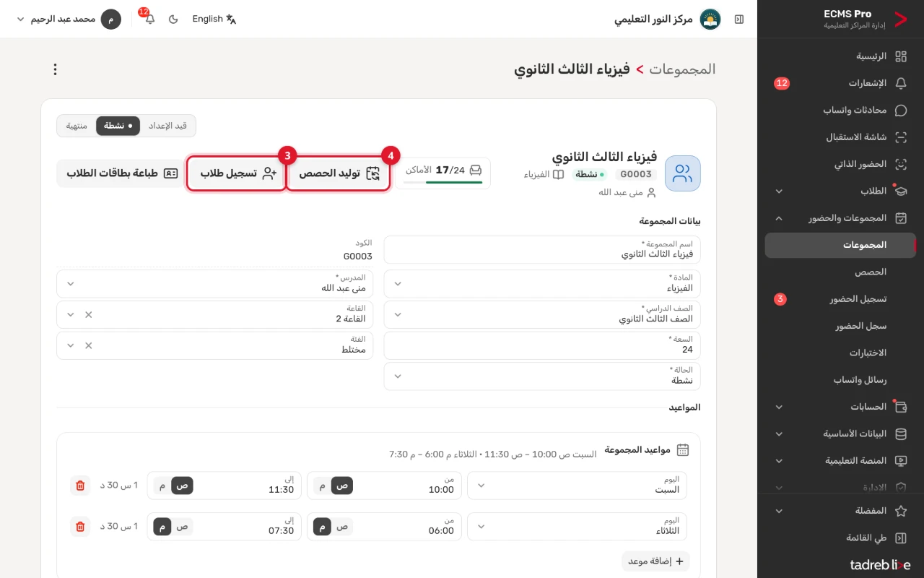Expand الحسابات section in sidebar
The height and width of the screenshot is (578, 924).
[840, 407]
